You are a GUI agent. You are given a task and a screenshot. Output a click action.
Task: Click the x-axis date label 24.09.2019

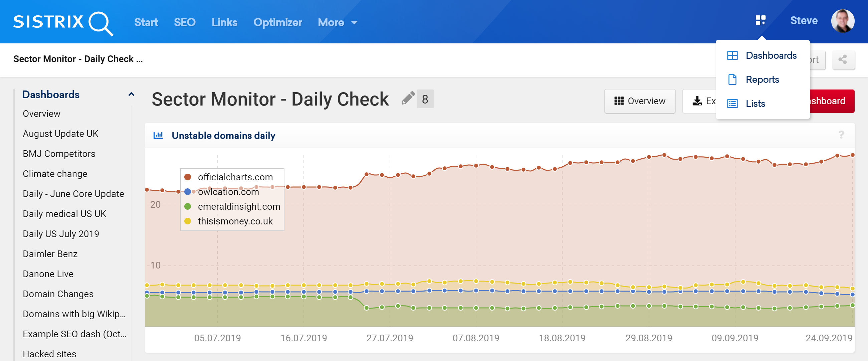click(x=829, y=338)
